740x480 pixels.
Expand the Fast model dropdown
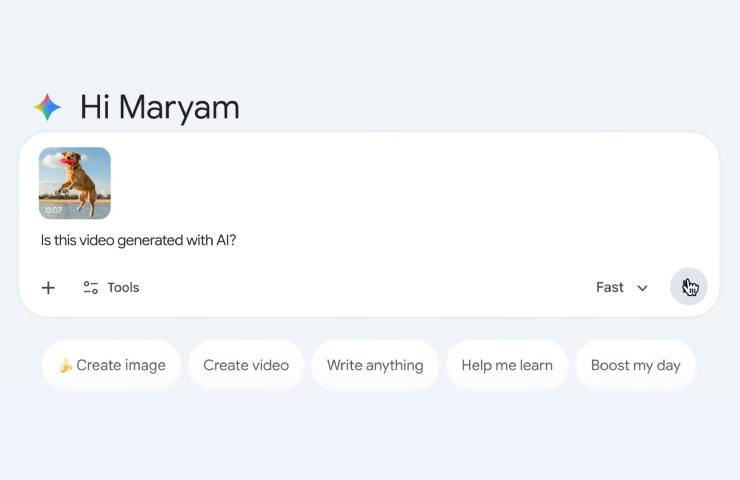tap(621, 288)
